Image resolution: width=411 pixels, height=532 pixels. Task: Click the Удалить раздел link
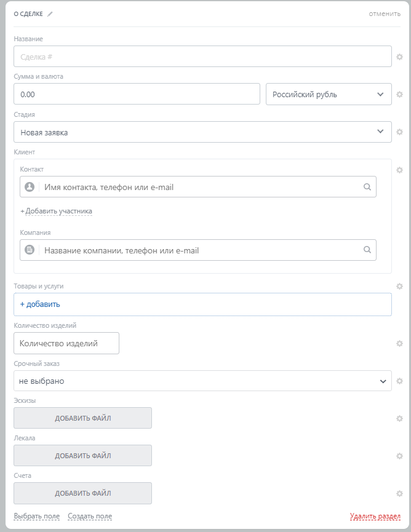tap(375, 516)
